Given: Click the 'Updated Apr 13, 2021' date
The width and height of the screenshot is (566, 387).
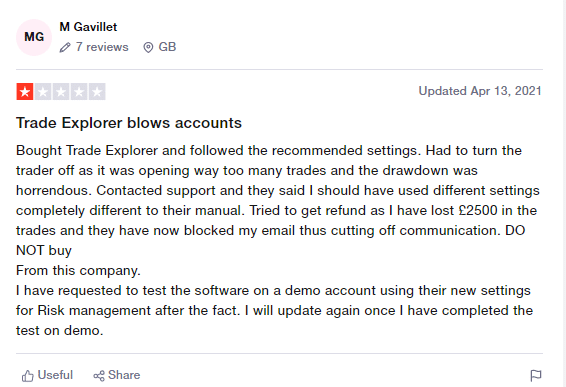Looking at the screenshot, I should pyautogui.click(x=480, y=91).
